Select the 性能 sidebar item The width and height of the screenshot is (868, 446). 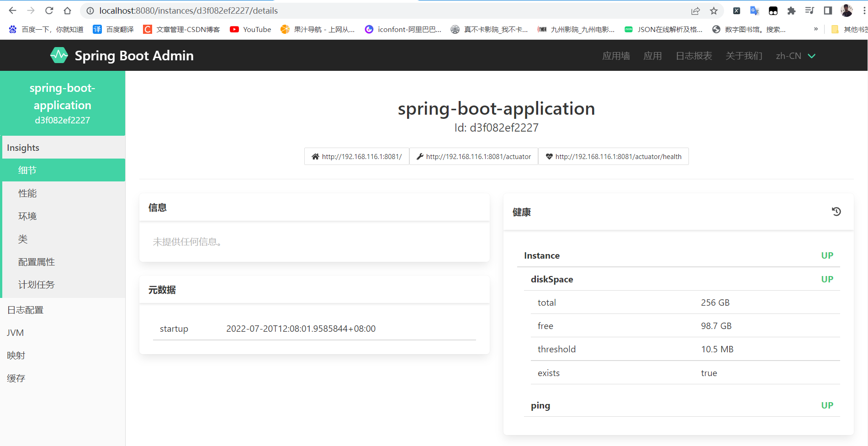(64, 193)
